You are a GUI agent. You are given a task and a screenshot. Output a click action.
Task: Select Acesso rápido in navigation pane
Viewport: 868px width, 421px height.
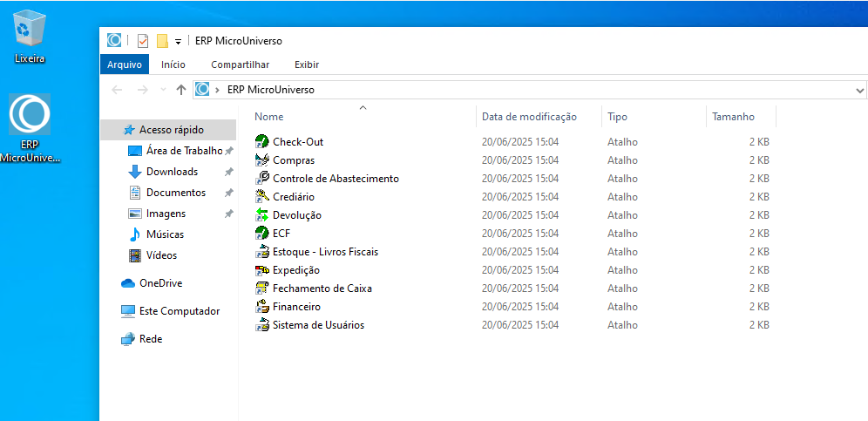pyautogui.click(x=168, y=130)
